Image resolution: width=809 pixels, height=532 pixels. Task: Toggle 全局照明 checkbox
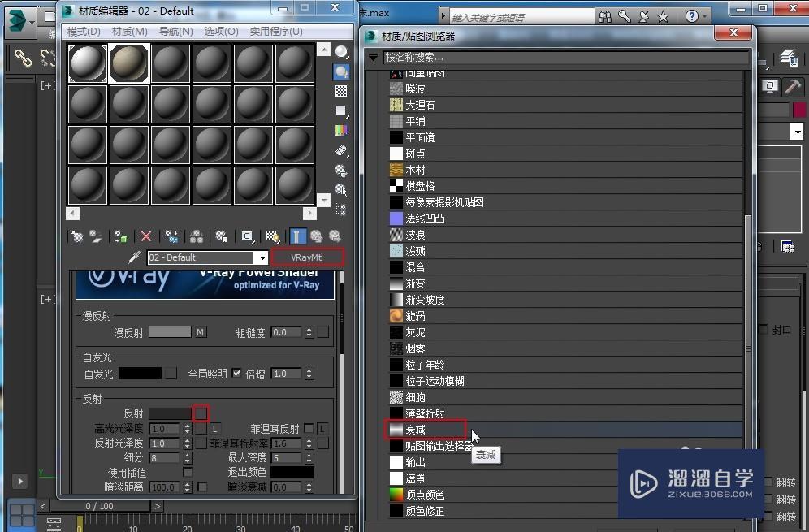[x=236, y=373]
